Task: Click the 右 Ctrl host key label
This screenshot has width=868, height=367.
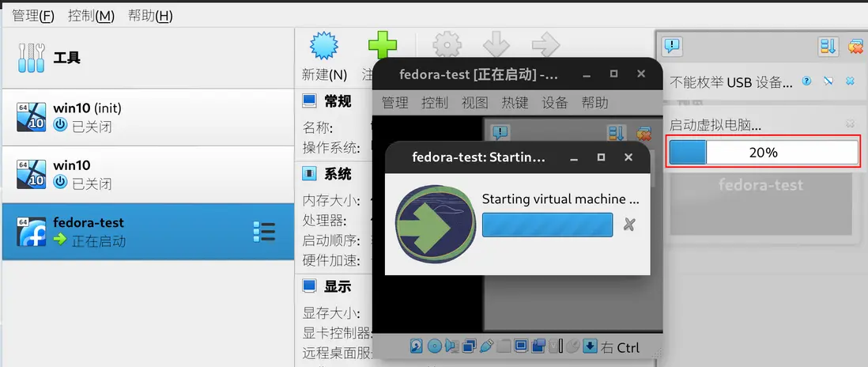Action: (x=620, y=348)
